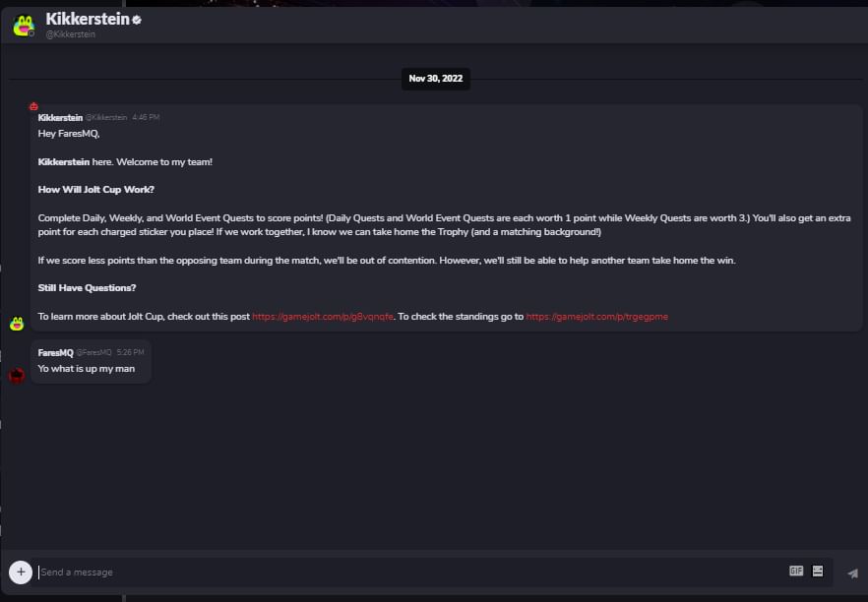The height and width of the screenshot is (602, 868).
Task: Click the verified badge next to Kikkerstein
Action: [x=137, y=20]
